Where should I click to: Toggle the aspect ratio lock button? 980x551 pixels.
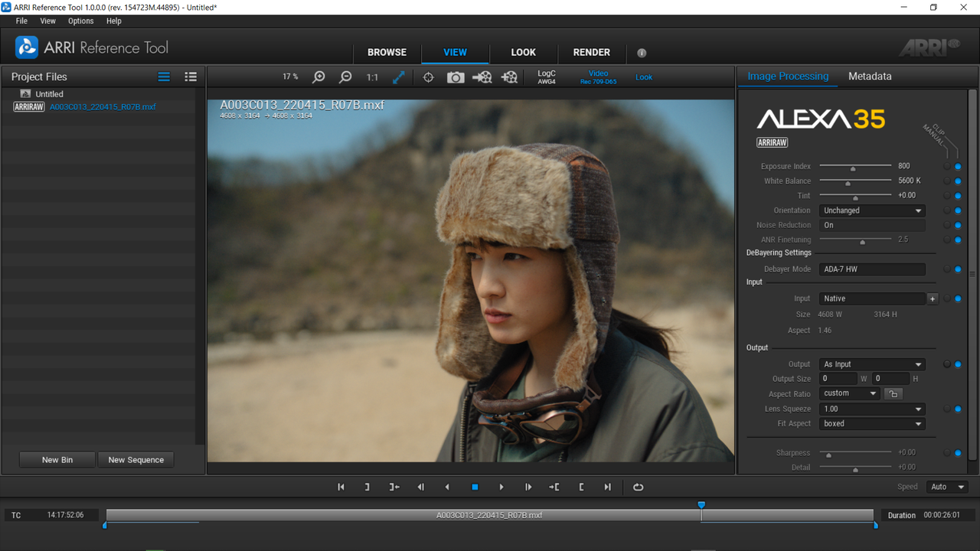coord(893,394)
